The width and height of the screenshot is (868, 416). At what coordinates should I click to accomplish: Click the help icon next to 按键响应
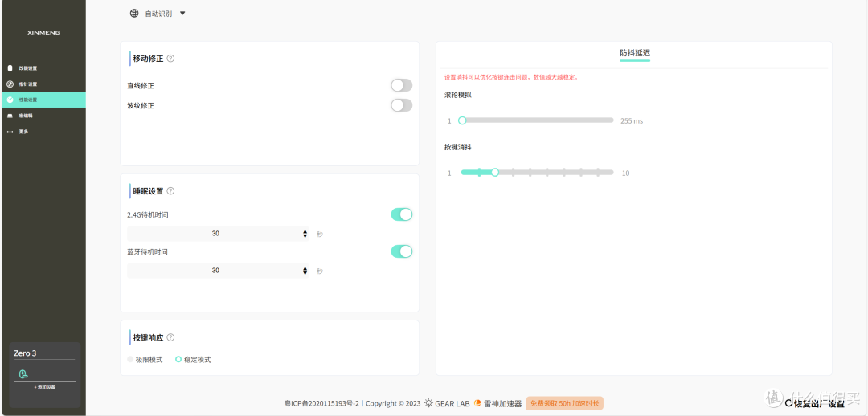point(170,336)
